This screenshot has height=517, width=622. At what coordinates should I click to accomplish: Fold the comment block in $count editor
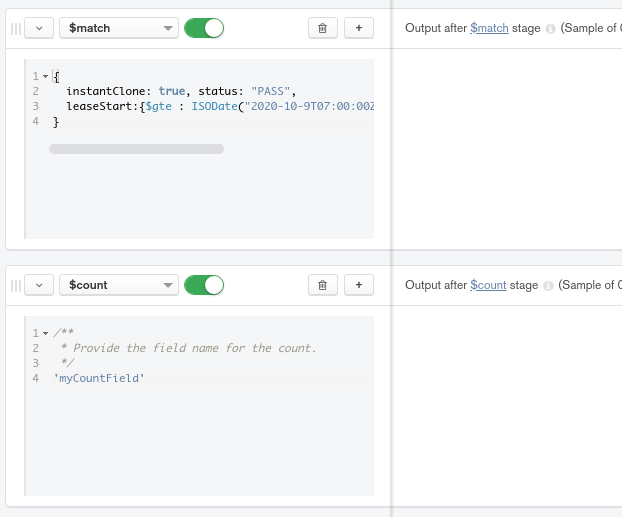click(x=45, y=334)
